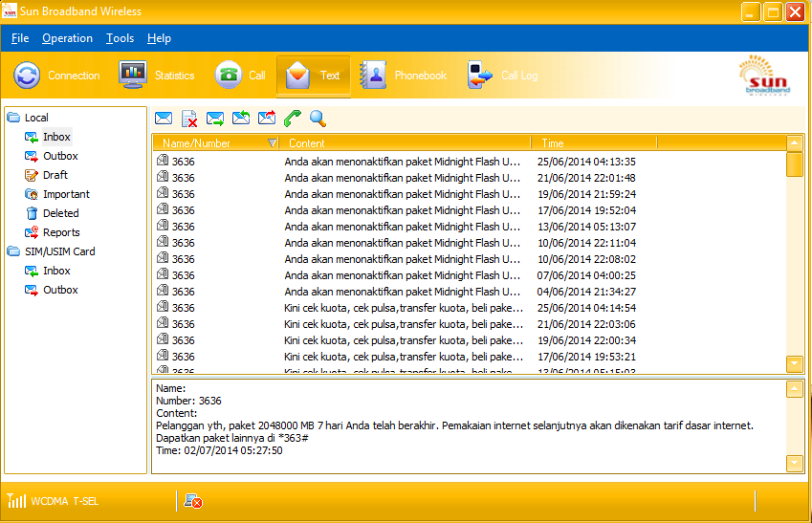Viewport: 812px width, 523px height.
Task: Open the Tools menu
Action: 121,38
